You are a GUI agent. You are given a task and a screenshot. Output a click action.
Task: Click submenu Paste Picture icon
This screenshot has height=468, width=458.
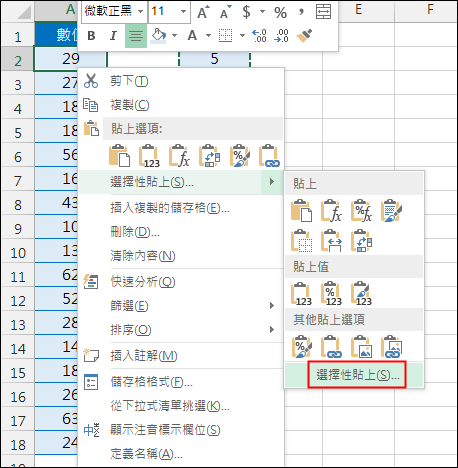(361, 347)
